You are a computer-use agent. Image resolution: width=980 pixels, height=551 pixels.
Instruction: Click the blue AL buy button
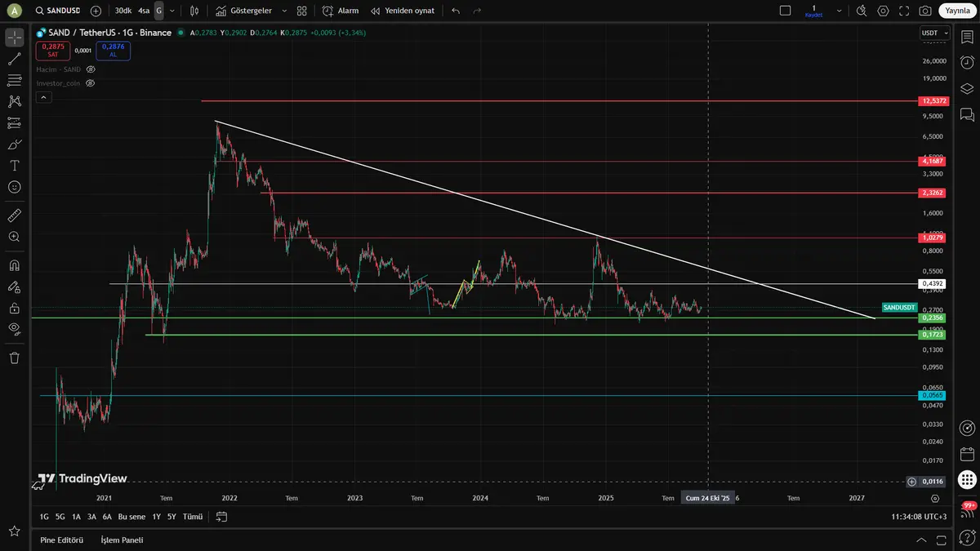(114, 51)
